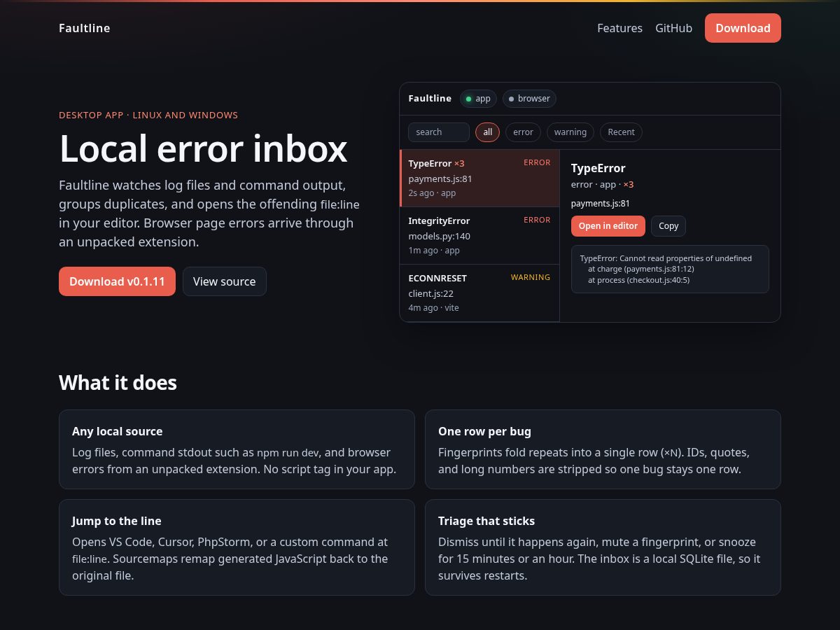This screenshot has height=630, width=840.
Task: Click 'error · app · ×3' detail line
Action: coord(603,185)
